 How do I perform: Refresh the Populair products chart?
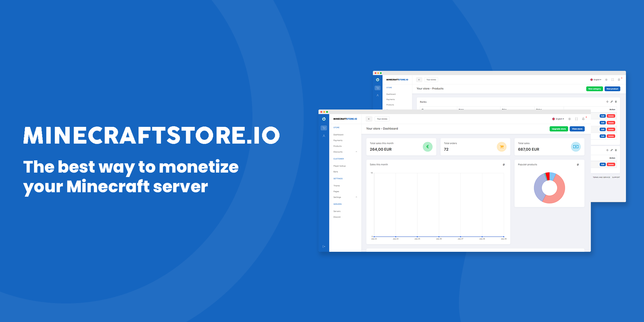578,165
